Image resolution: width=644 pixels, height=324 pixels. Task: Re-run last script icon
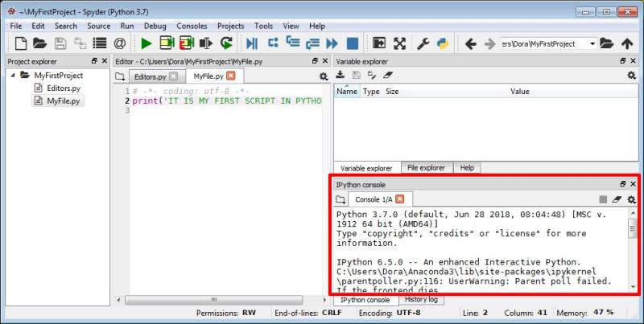point(226,43)
